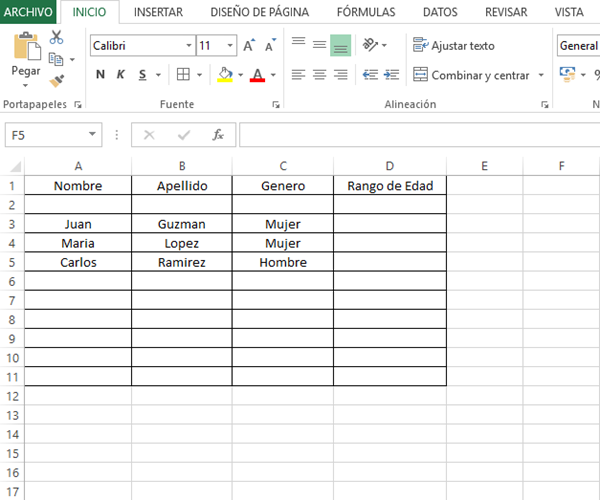The width and height of the screenshot is (600, 500).
Task: Open the Name Box dropdown arrow
Action: click(x=92, y=134)
